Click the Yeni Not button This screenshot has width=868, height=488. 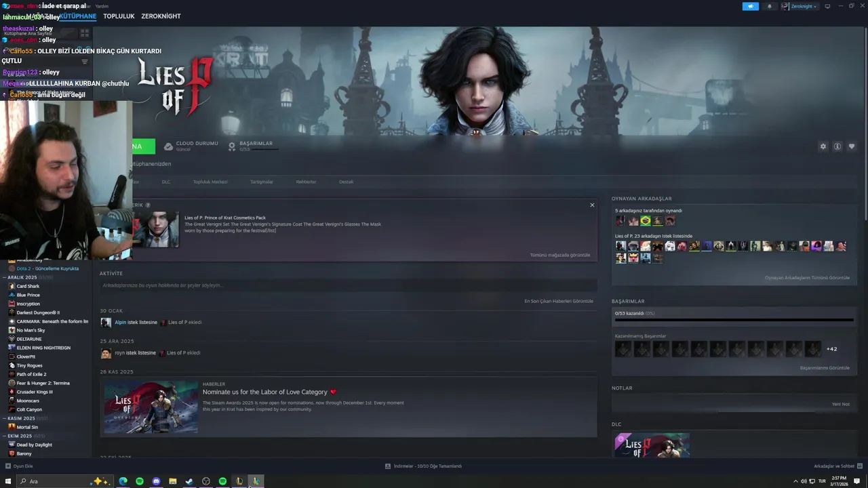[x=841, y=404]
